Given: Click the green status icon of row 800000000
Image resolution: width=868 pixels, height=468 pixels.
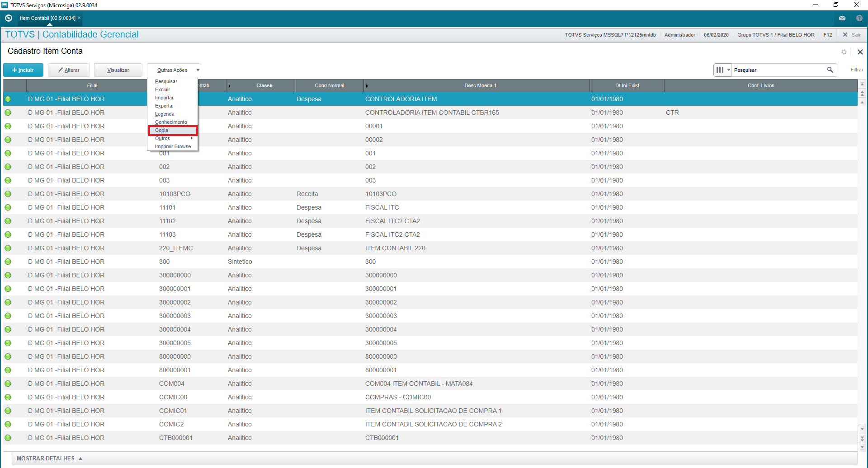Looking at the screenshot, I should click(8, 356).
